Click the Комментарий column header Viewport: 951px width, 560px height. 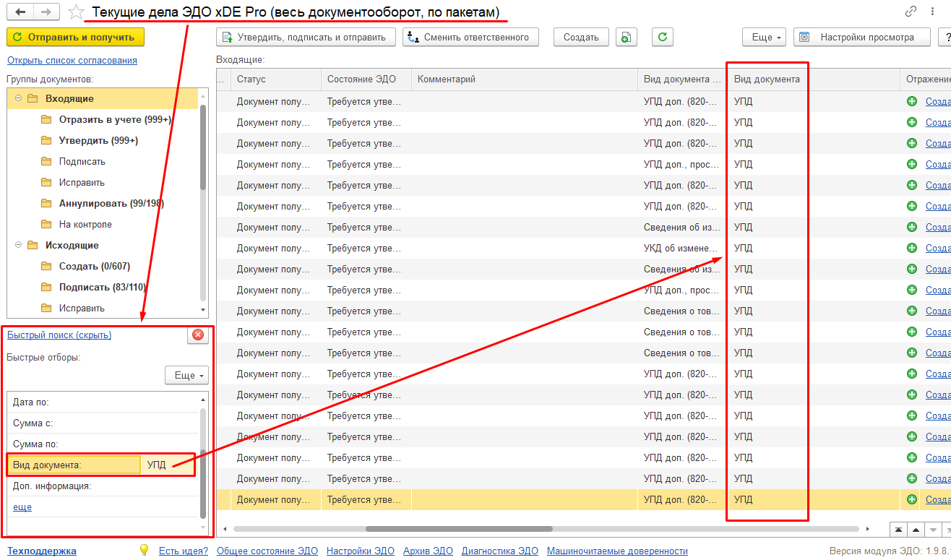[525, 79]
